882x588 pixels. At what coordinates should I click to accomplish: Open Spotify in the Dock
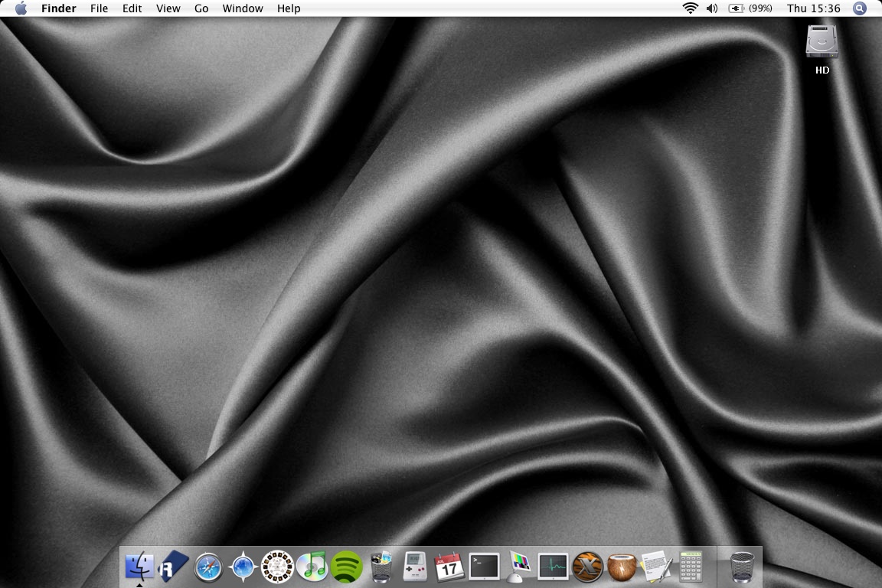347,567
